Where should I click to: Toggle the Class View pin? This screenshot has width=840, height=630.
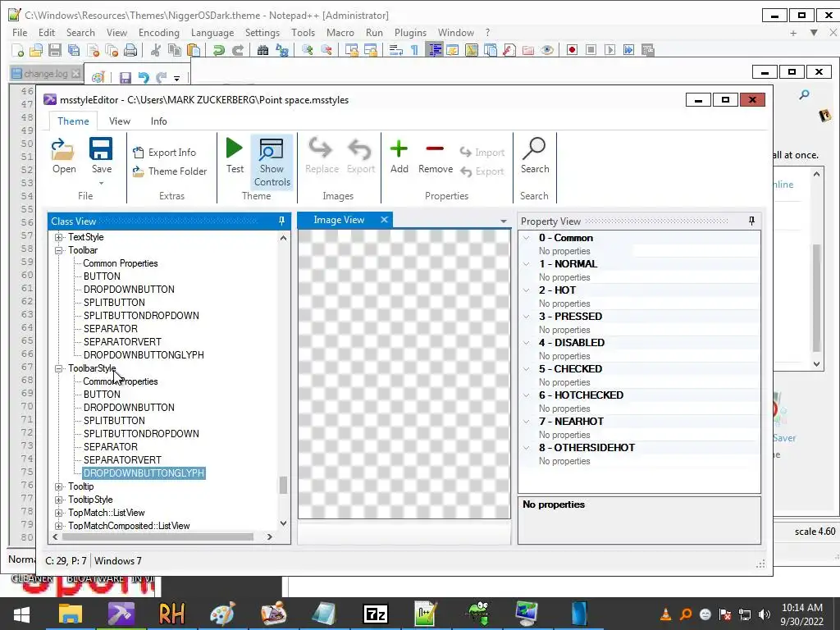[x=281, y=221]
